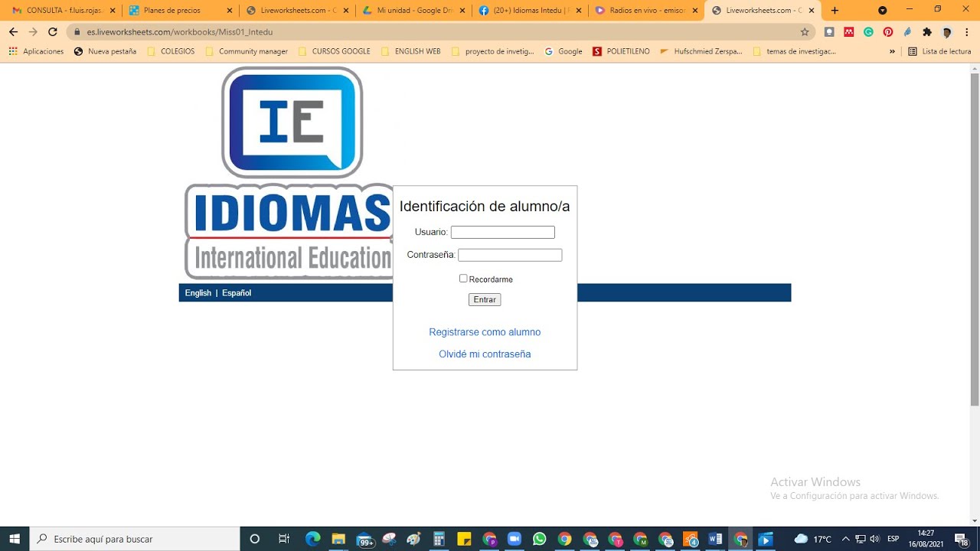The height and width of the screenshot is (551, 980).
Task: Follow the Olvidé mi contraseña link
Action: [485, 354]
